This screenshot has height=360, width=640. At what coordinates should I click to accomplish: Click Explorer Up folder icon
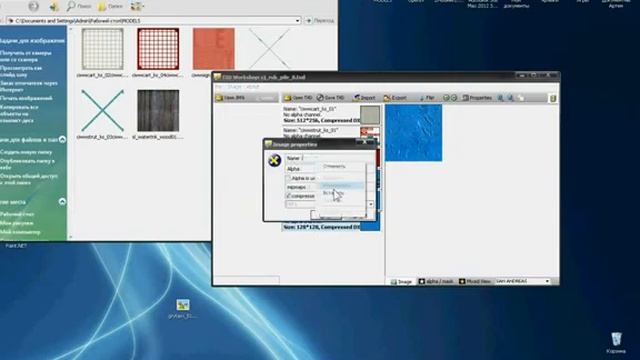[x=54, y=6]
